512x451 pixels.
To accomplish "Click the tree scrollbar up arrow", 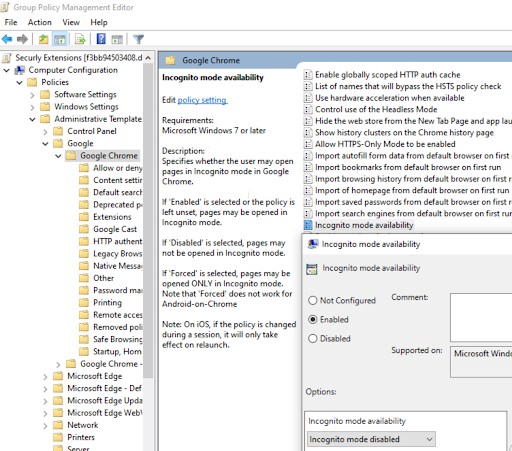I will (148, 58).
